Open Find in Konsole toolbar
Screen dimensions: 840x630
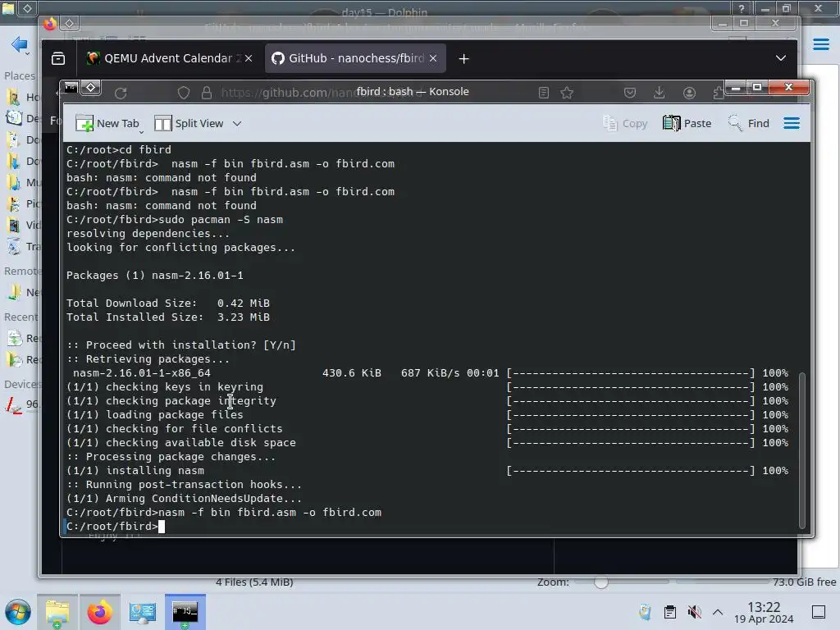pyautogui.click(x=749, y=124)
